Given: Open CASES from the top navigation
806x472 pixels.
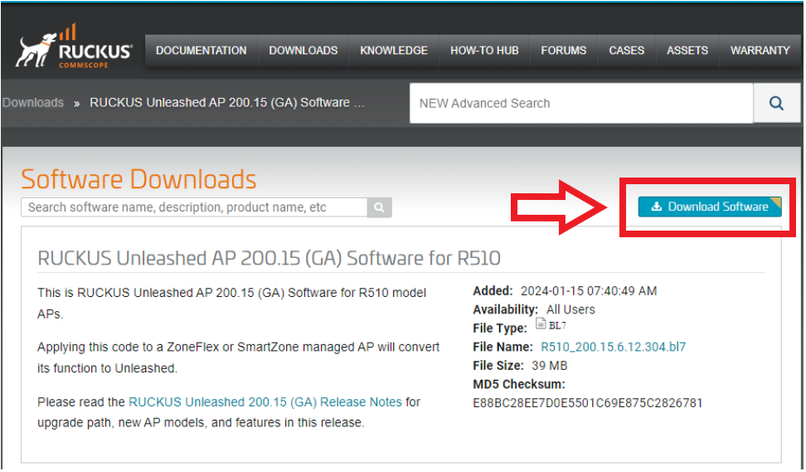Looking at the screenshot, I should pyautogui.click(x=627, y=51).
